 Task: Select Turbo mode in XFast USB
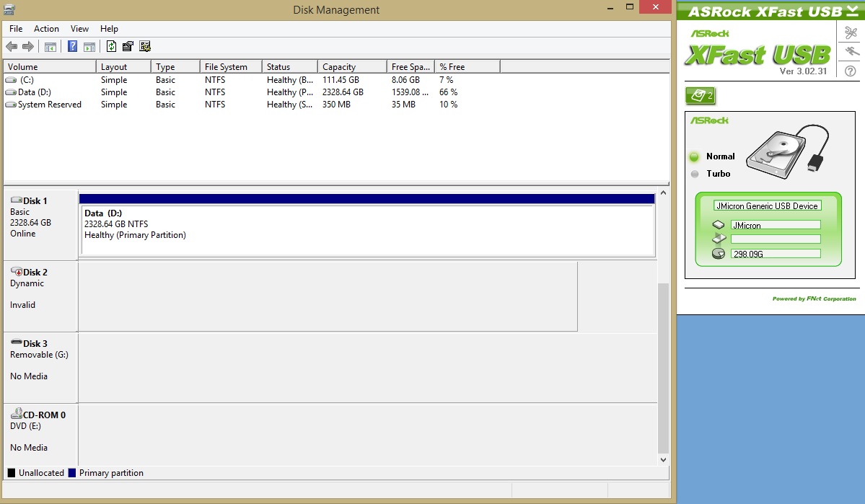click(711, 174)
